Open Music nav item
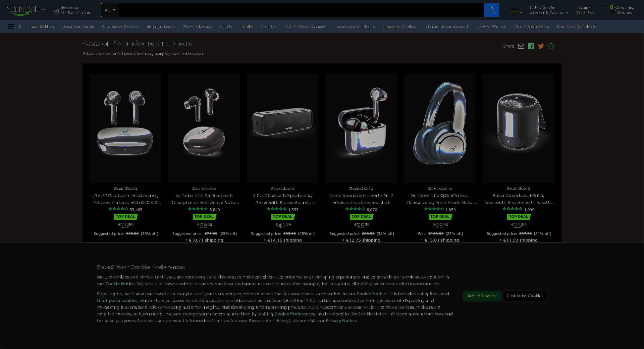 tap(226, 27)
